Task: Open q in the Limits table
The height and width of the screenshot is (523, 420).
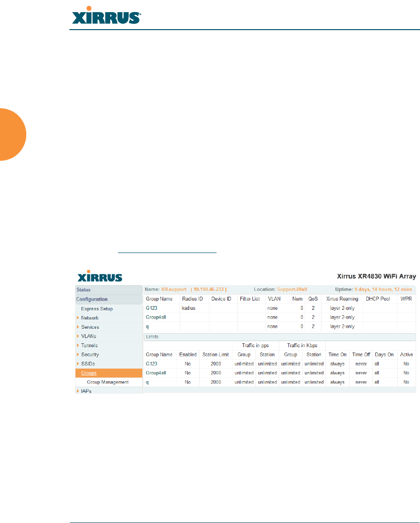Action: (x=147, y=382)
